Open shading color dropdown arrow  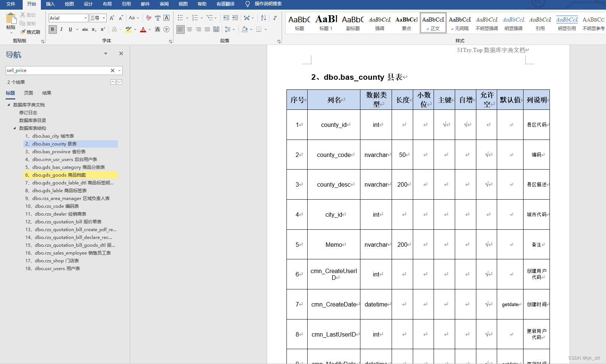pos(251,29)
